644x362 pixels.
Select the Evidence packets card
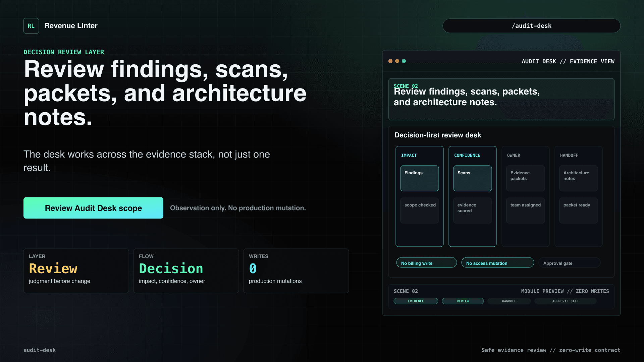(x=525, y=178)
